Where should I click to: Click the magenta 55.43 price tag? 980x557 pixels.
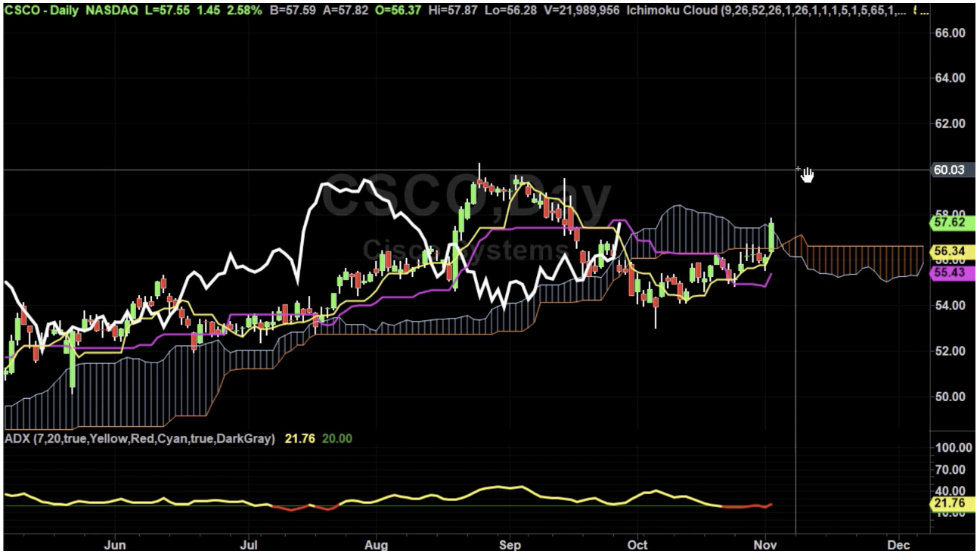click(951, 272)
